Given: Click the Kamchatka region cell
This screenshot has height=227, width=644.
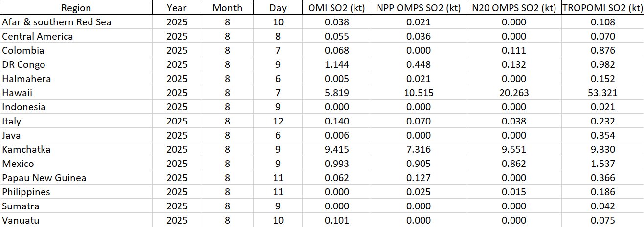Looking at the screenshot, I should pos(26,149).
